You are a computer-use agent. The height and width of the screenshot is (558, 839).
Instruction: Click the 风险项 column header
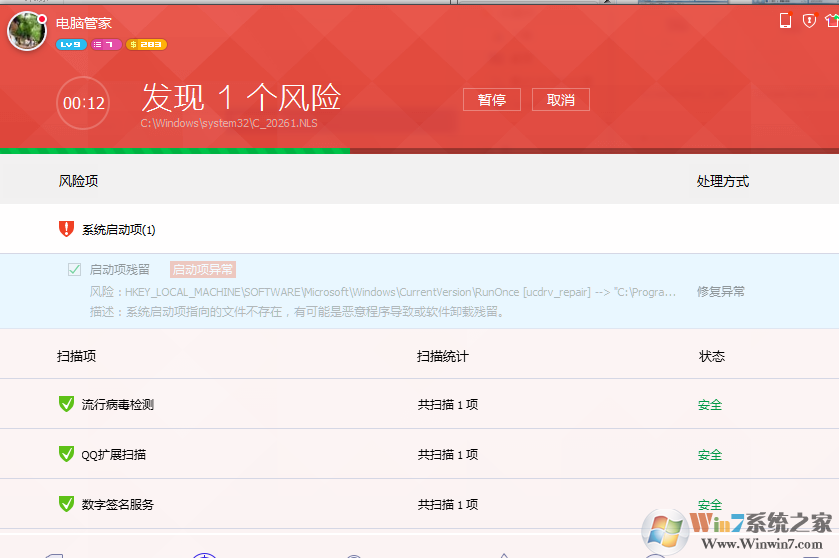click(78, 181)
